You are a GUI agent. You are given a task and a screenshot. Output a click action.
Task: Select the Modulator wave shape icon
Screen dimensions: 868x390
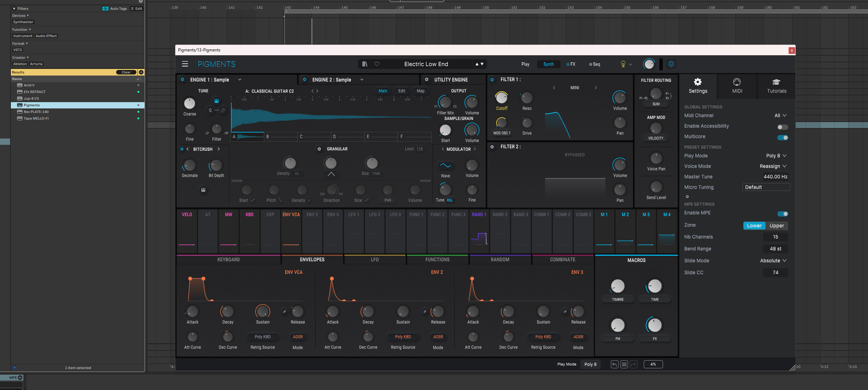445,165
